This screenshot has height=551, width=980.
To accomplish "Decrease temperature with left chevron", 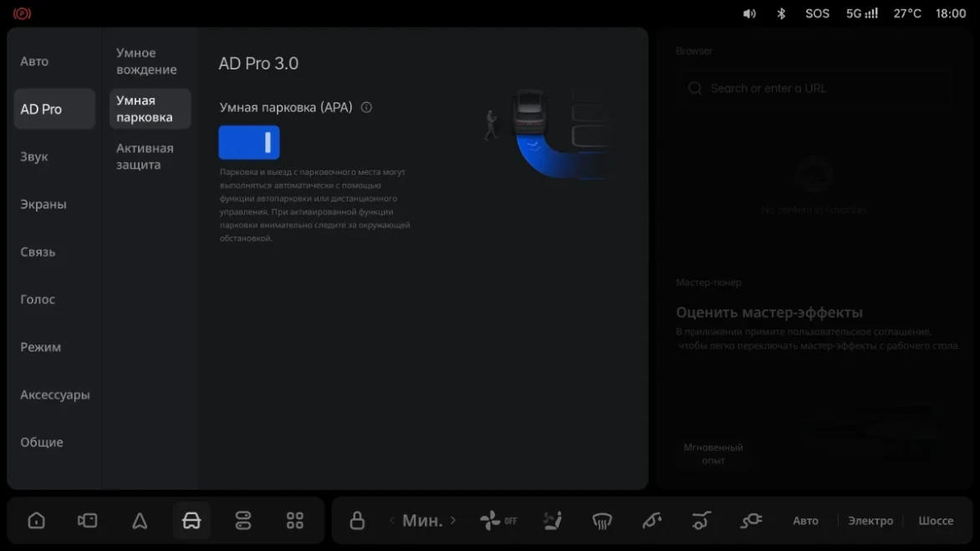I will point(392,520).
